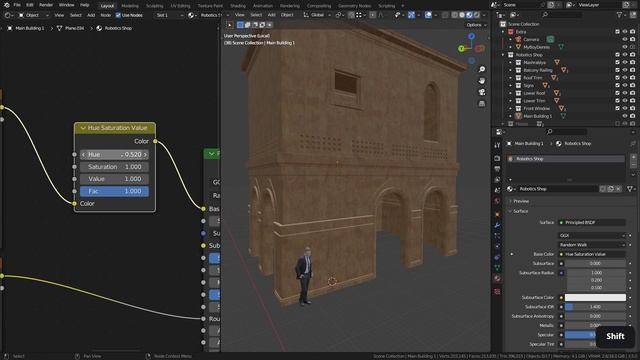Viewport: 640px width, 360px height.
Task: Open the Edit menu
Action: (x=30, y=5)
